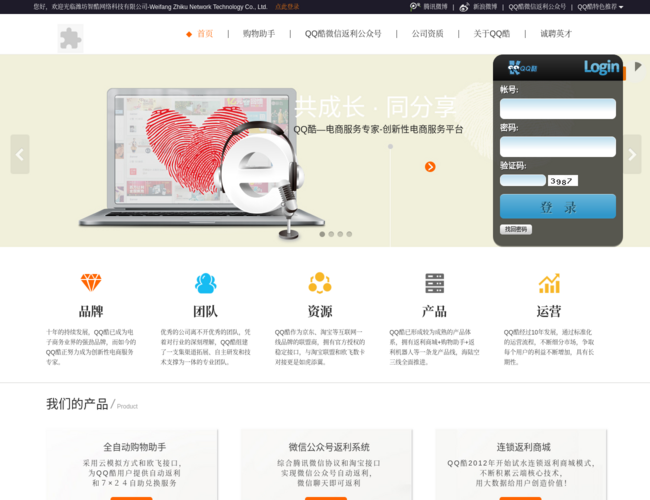Click the QQ酷—电商服务专家 banner subtitle
Screen dimensions: 650x500
tap(378, 129)
